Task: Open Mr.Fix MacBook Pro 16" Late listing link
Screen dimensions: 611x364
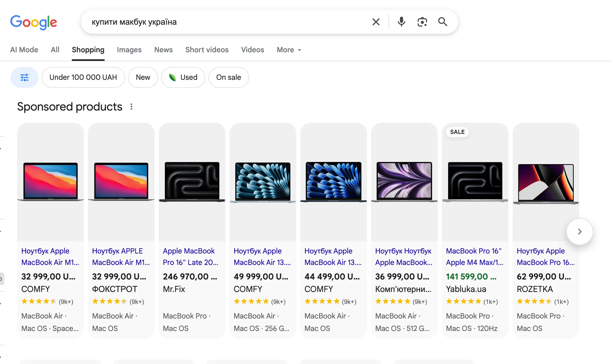Action: pos(190,257)
